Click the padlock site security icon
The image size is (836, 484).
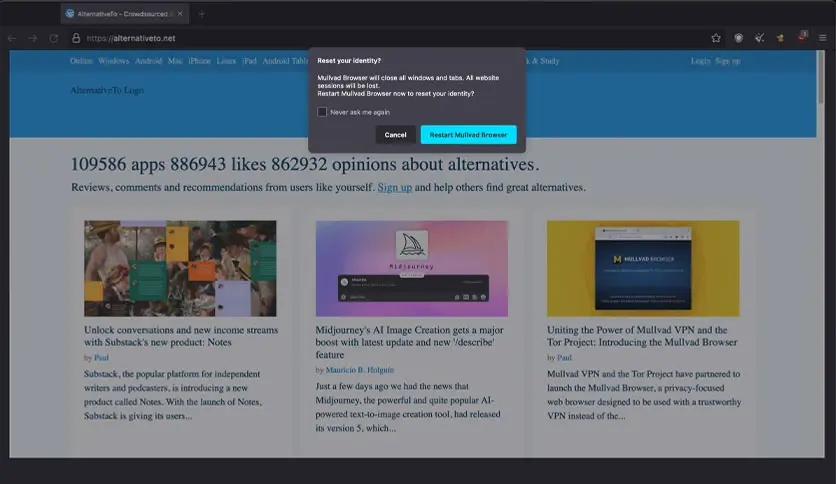pos(76,38)
